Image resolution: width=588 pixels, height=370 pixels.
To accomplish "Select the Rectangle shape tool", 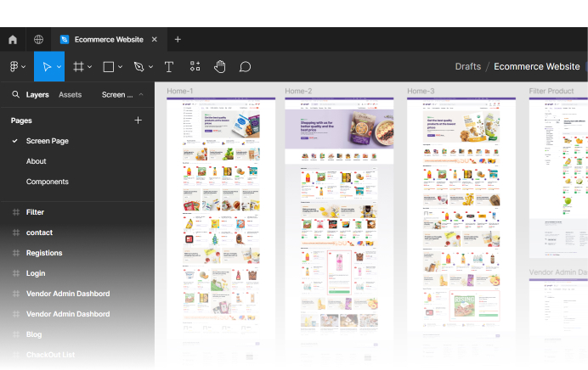I will tap(109, 67).
